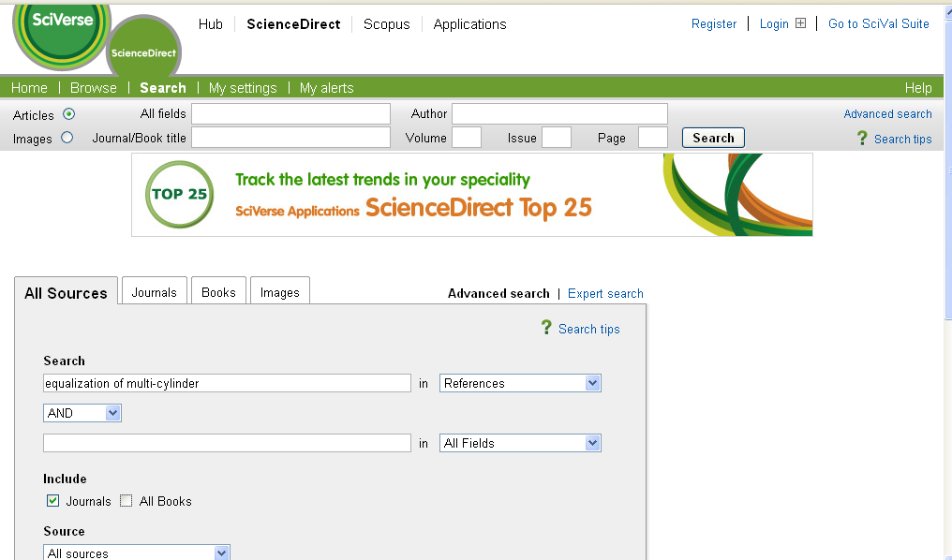Click the Expert search link
952x560 pixels.
click(x=605, y=294)
